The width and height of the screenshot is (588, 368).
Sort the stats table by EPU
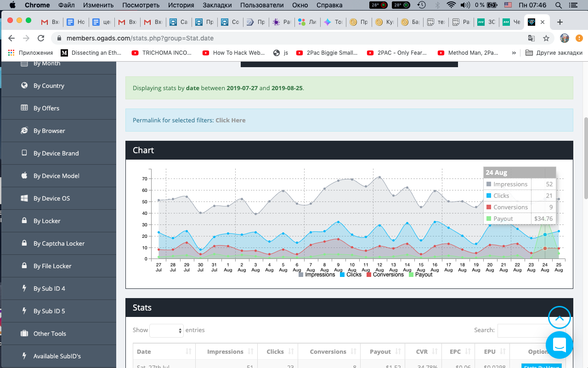click(x=493, y=351)
